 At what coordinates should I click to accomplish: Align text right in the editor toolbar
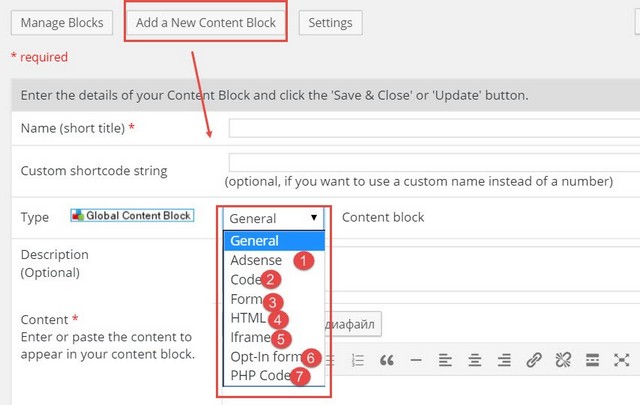[504, 360]
